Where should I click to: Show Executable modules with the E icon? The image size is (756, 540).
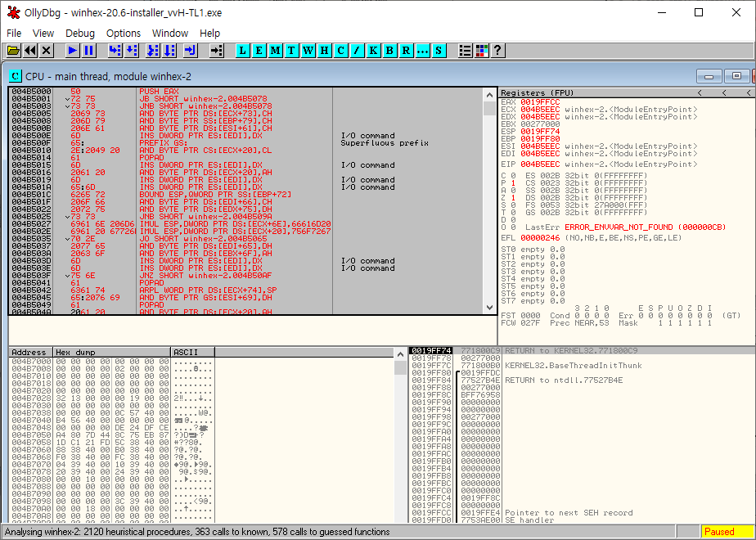coord(259,50)
